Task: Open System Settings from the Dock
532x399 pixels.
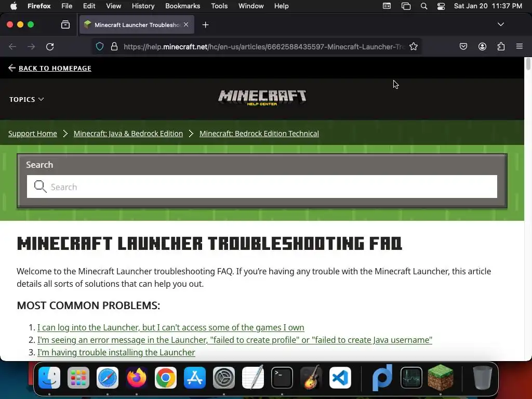Action: [x=223, y=378]
